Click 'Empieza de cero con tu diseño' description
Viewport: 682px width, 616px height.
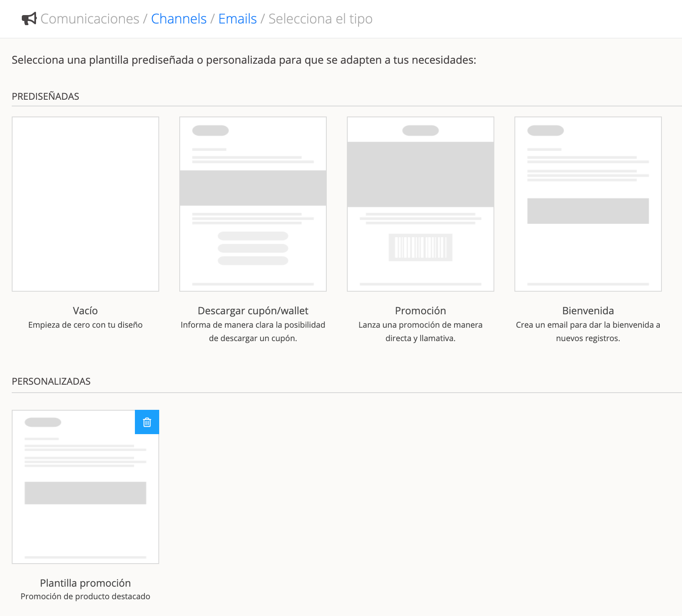click(x=85, y=325)
